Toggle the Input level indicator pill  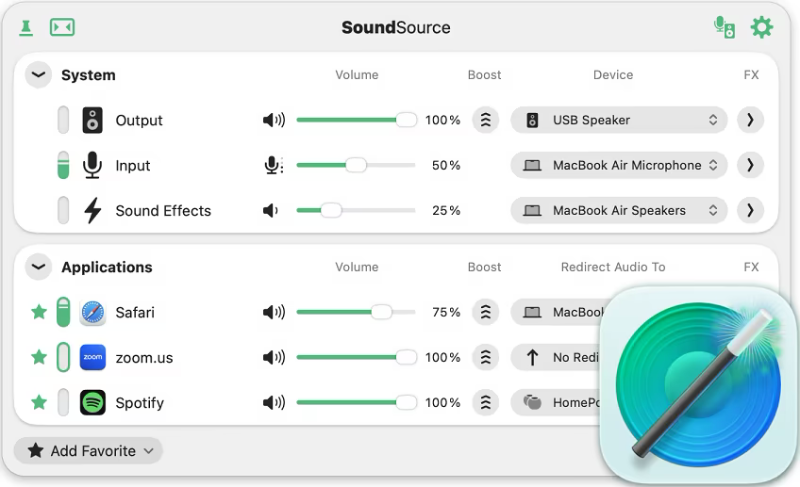[63, 165]
